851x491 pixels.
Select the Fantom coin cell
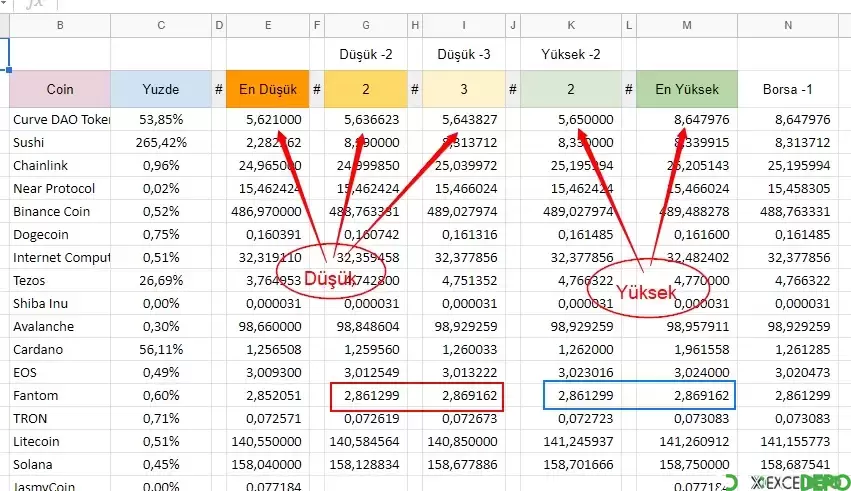click(60, 396)
